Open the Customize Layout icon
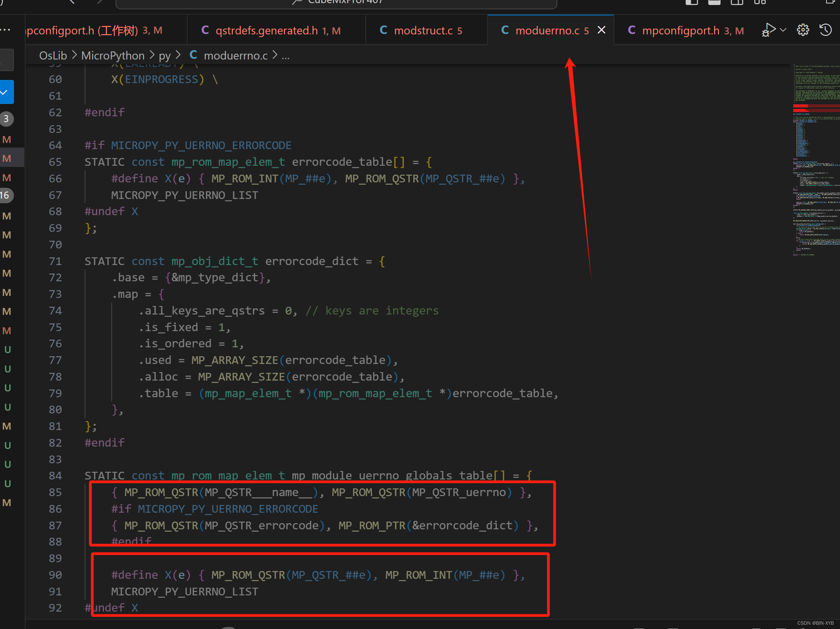 [x=760, y=2]
